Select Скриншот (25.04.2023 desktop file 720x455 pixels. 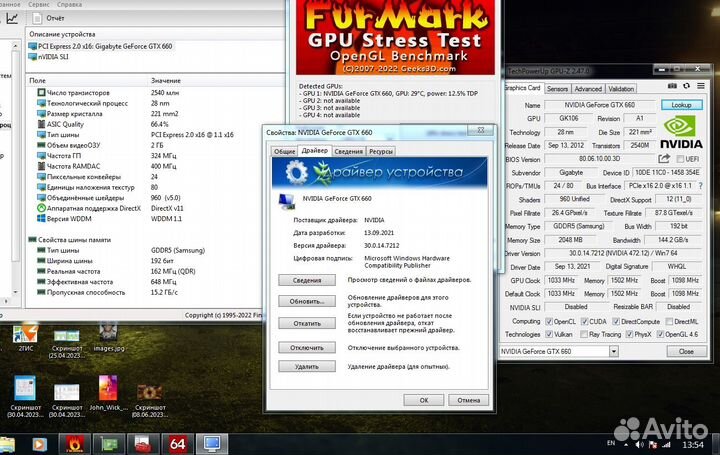[67, 343]
